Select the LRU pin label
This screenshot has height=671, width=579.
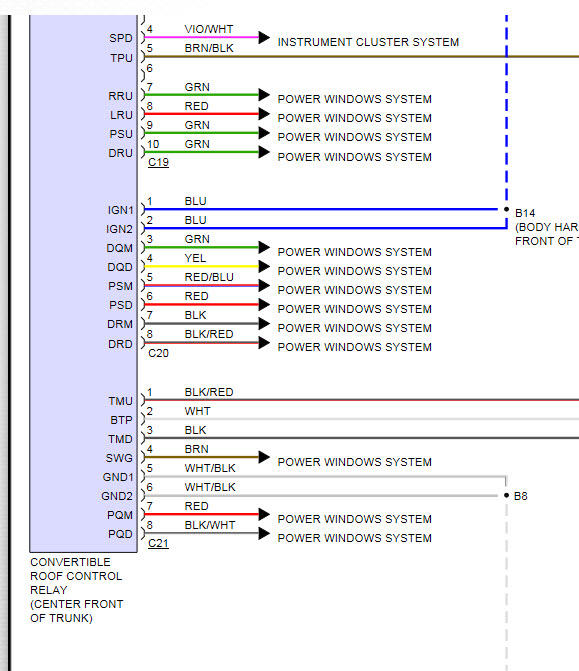pos(122,115)
